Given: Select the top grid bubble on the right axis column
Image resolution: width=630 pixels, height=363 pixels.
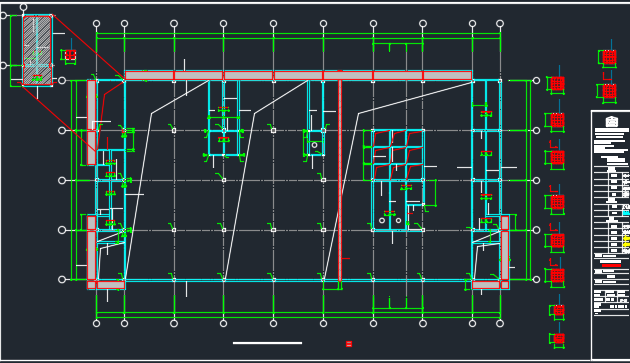Looking at the screenshot, I should click(536, 81).
